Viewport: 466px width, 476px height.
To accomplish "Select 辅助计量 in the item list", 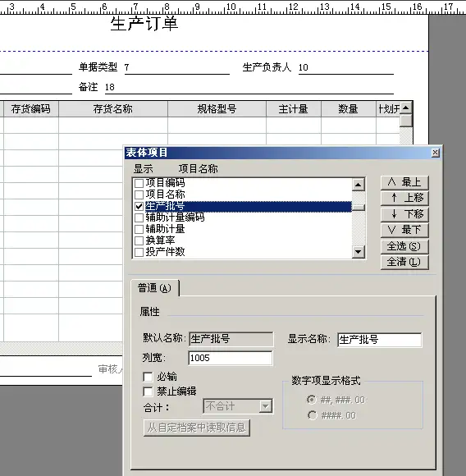I will click(166, 229).
